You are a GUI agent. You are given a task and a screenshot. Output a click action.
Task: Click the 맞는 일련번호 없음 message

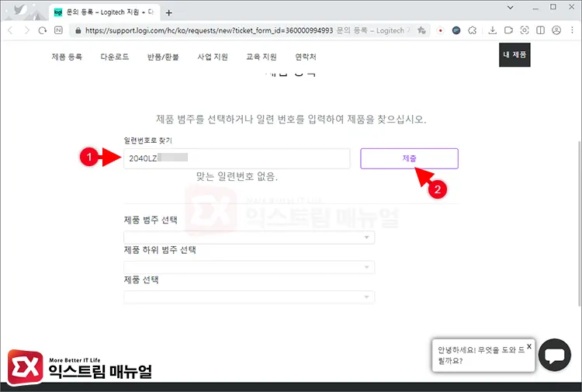(x=237, y=176)
